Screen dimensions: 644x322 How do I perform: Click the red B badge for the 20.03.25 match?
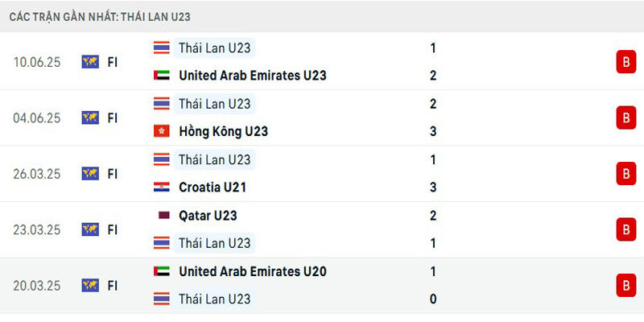click(x=624, y=285)
